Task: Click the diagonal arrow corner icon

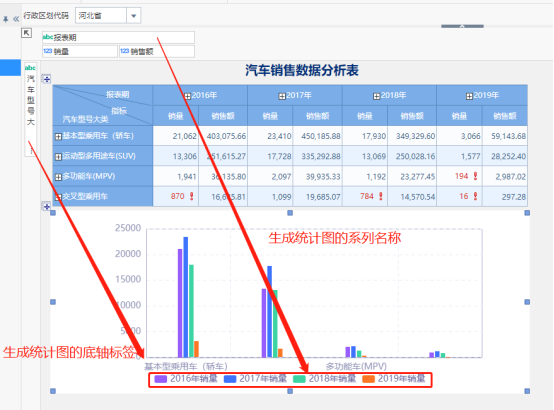Action: (x=26, y=33)
